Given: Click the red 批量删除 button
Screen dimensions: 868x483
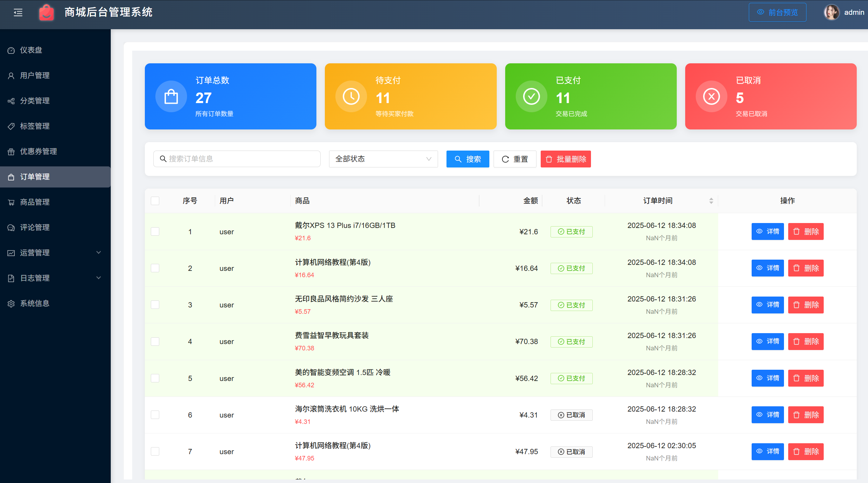Looking at the screenshot, I should (565, 159).
